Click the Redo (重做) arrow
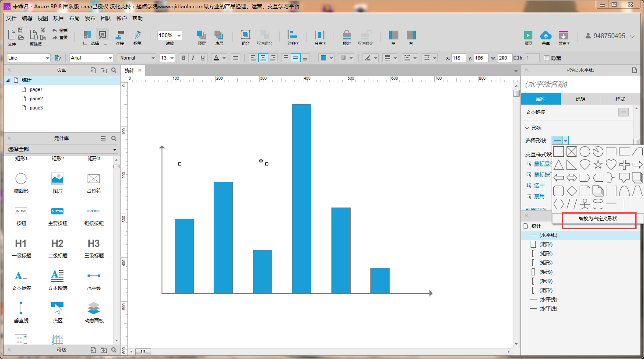 [55, 38]
